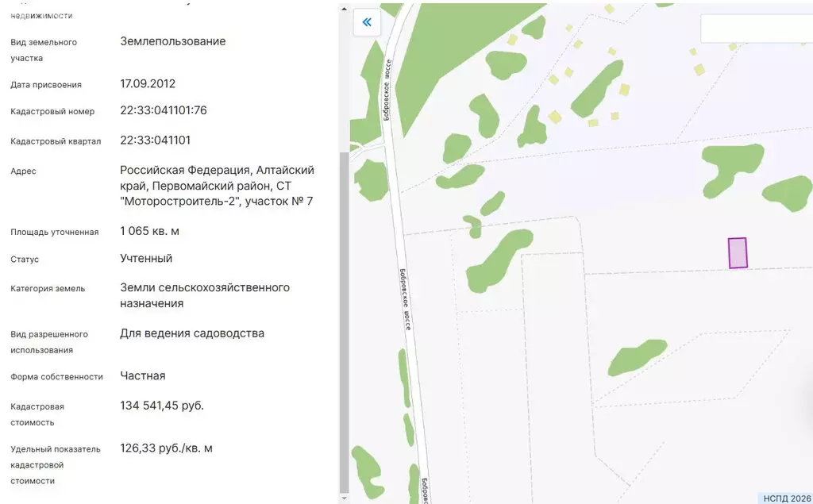
Task: Select cadastral quarter value 22:33:041101
Action: pos(155,140)
